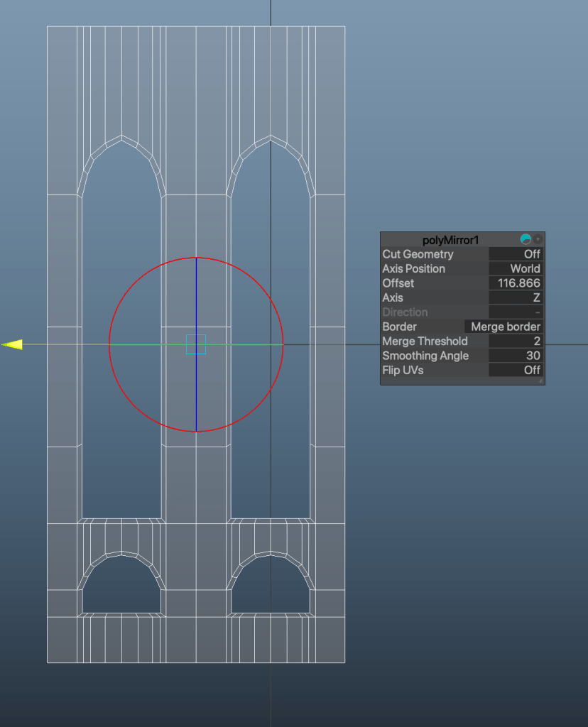Screen dimensions: 588x727
Task: Open the Axis Z dropdown
Action: (x=516, y=297)
